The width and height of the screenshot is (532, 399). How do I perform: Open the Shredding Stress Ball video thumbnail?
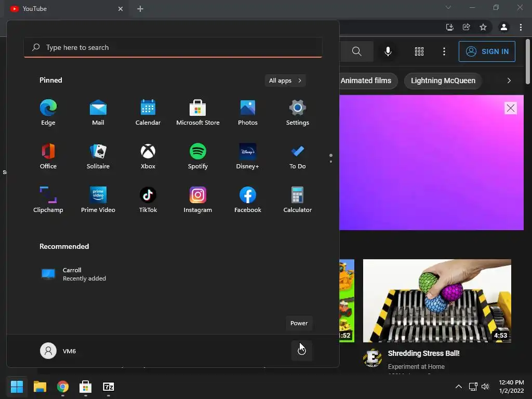(437, 301)
